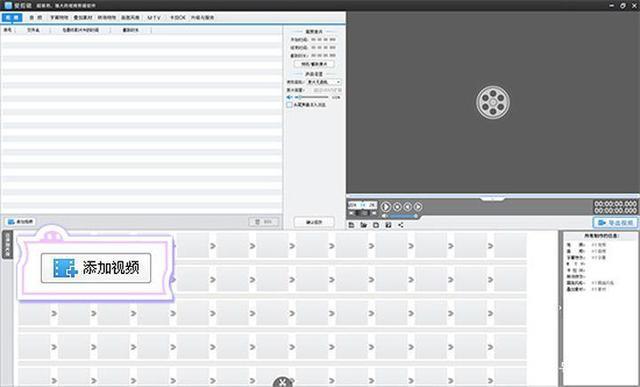Click the share icon below the player
Image resolution: width=640 pixels, height=387 pixels.
pos(401,225)
